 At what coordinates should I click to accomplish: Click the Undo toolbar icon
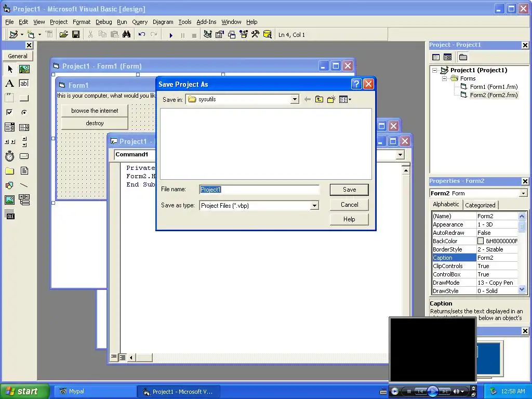[x=142, y=35]
